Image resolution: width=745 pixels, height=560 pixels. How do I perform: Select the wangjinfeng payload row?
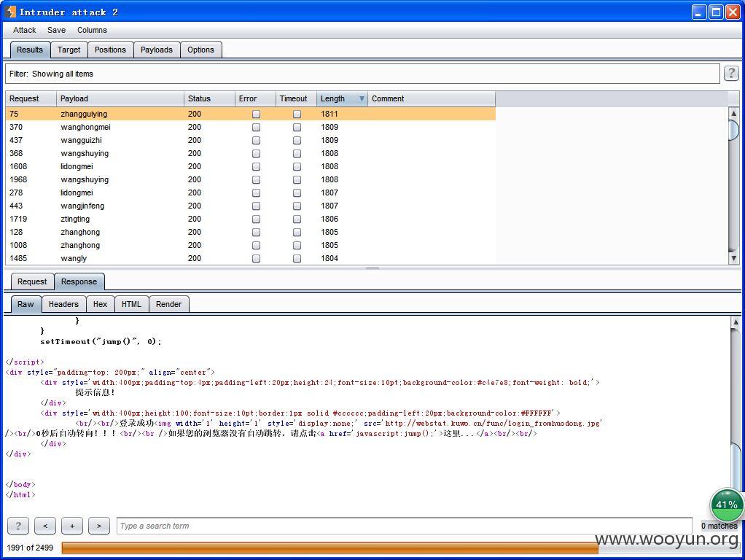(x=250, y=206)
